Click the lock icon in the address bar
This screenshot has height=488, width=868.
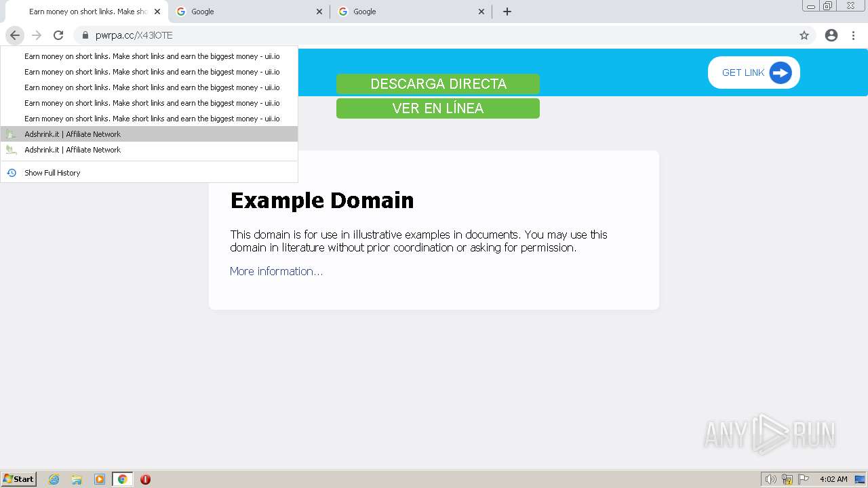point(85,35)
